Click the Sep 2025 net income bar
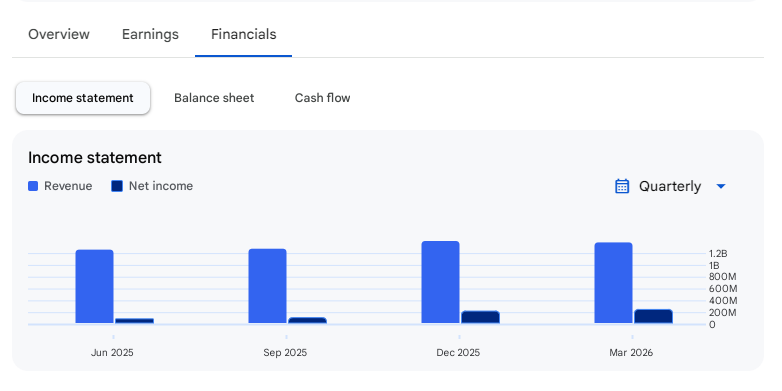This screenshot has height=391, width=782. tap(308, 321)
